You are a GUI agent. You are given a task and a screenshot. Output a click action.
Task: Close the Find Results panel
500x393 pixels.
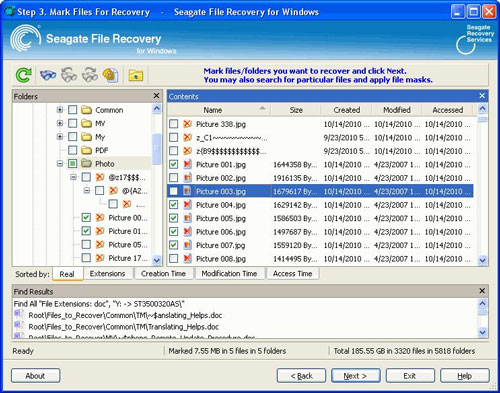point(482,291)
